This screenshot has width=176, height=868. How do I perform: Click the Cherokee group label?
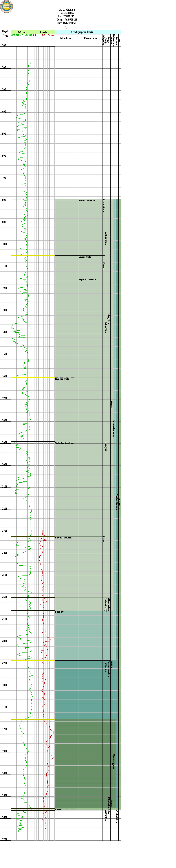click(x=106, y=666)
